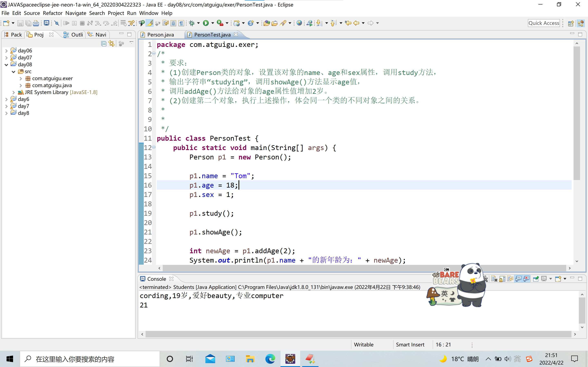
Task: Click the Quick Access search field
Action: [544, 23]
